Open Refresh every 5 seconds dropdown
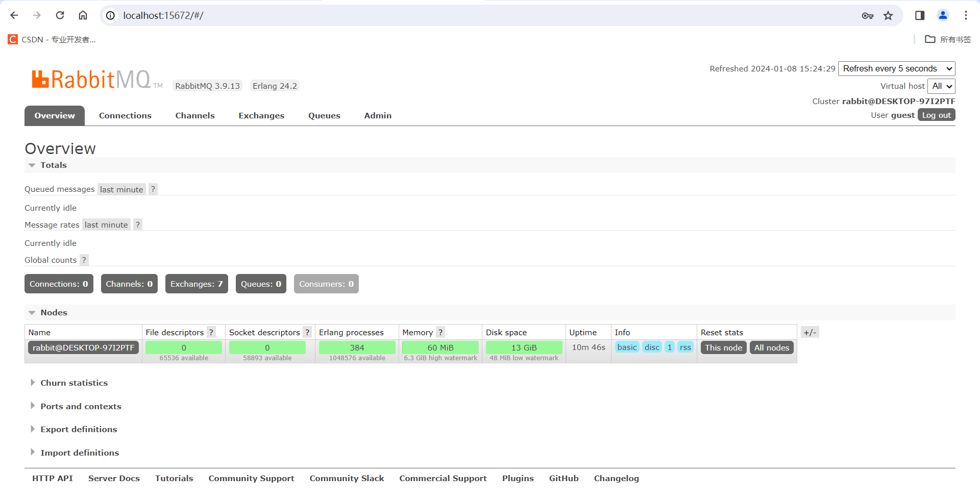 pyautogui.click(x=897, y=68)
